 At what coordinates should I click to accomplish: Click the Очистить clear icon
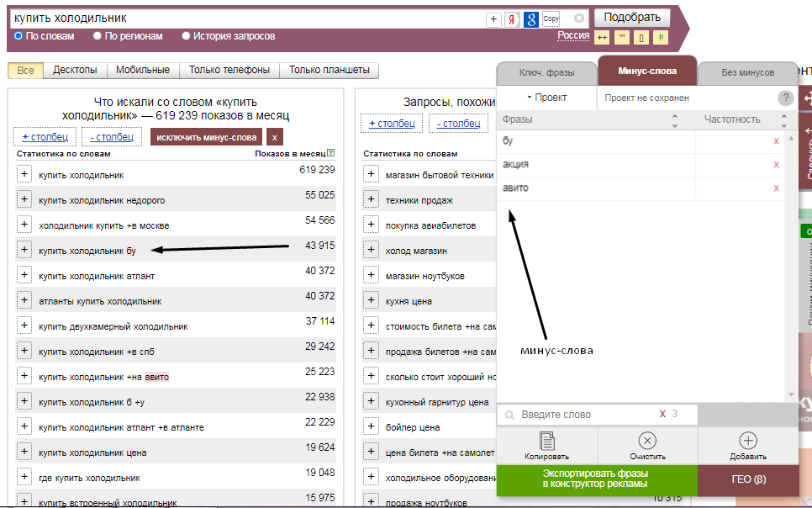[x=647, y=441]
